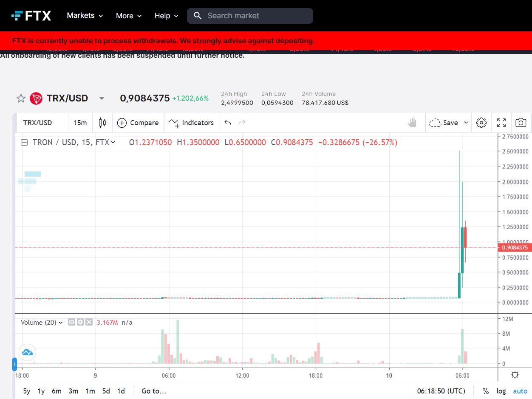532x399 pixels.
Task: Click the +1.202,66% change figure
Action: pyautogui.click(x=190, y=98)
